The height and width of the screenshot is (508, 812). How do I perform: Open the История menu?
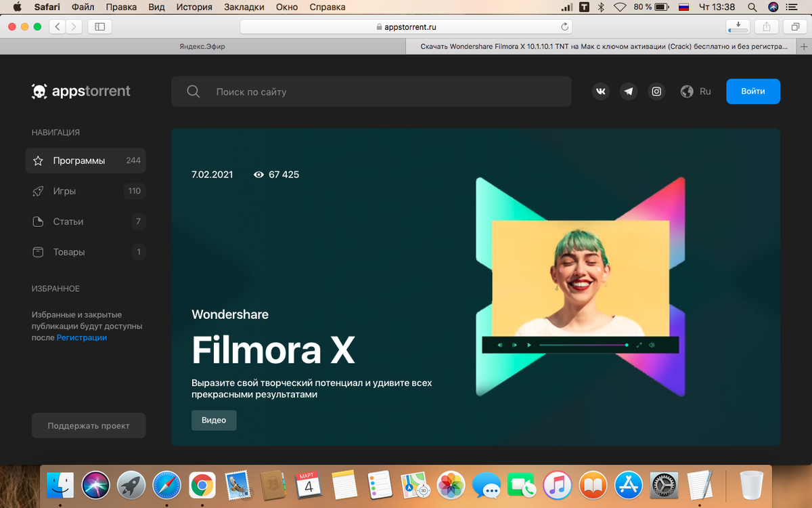[194, 7]
